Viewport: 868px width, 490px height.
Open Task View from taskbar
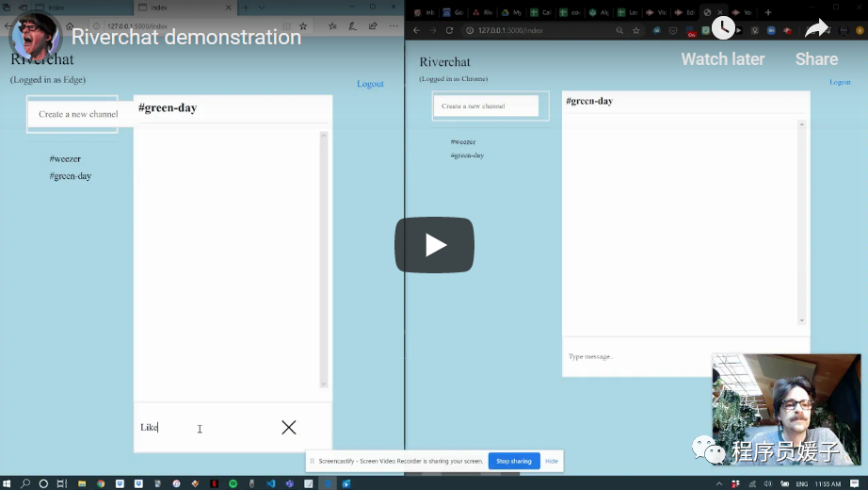(x=62, y=483)
